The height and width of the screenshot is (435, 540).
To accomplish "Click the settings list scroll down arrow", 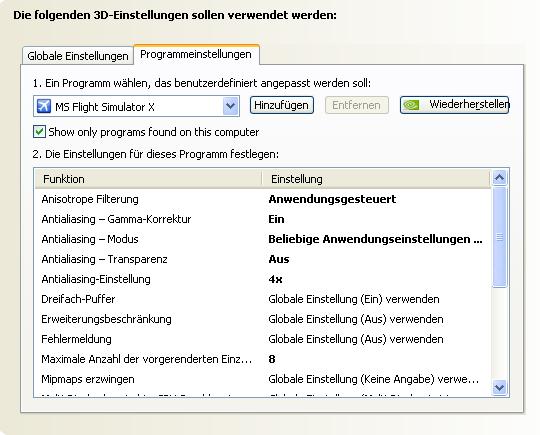I will pyautogui.click(x=499, y=387).
